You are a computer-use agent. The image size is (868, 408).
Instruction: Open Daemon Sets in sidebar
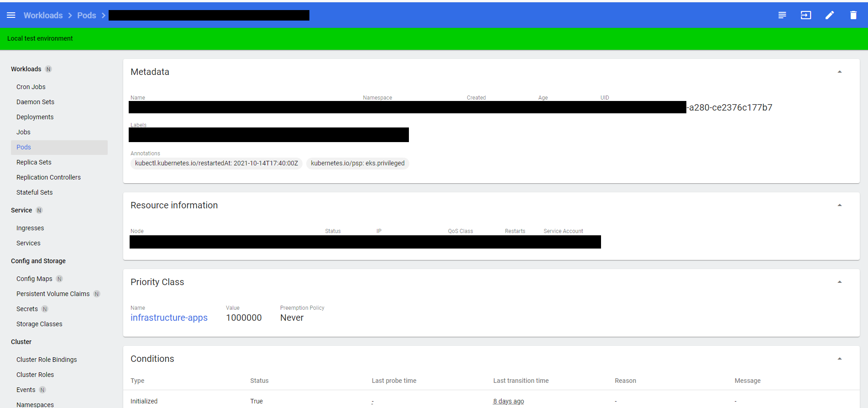(x=35, y=102)
